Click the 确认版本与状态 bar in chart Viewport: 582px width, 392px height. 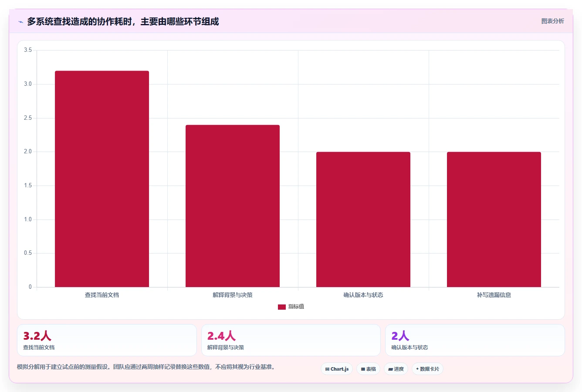coord(363,220)
